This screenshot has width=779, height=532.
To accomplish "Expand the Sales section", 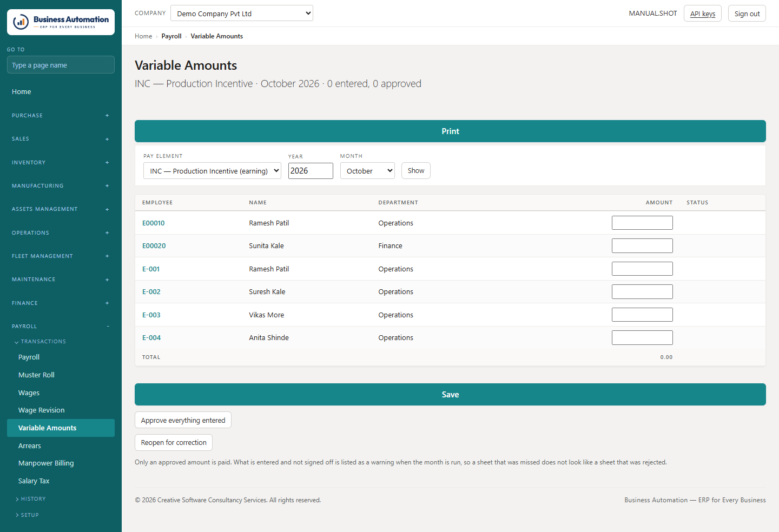I will coord(61,139).
